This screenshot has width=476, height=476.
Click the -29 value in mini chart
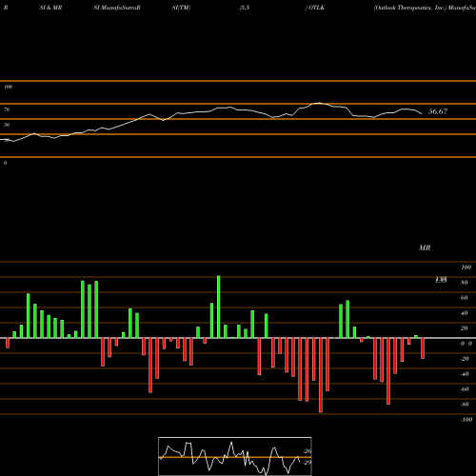click(307, 463)
